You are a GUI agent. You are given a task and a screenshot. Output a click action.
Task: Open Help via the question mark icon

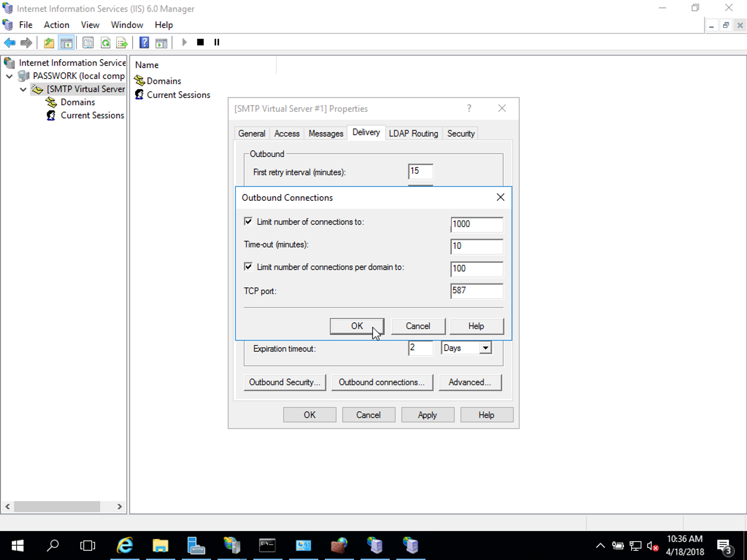pos(144,42)
